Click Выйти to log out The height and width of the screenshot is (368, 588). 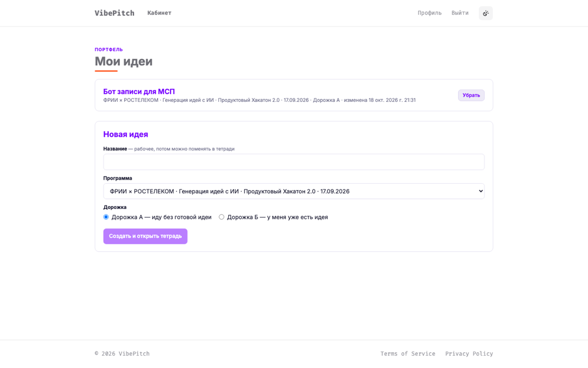[x=460, y=13]
